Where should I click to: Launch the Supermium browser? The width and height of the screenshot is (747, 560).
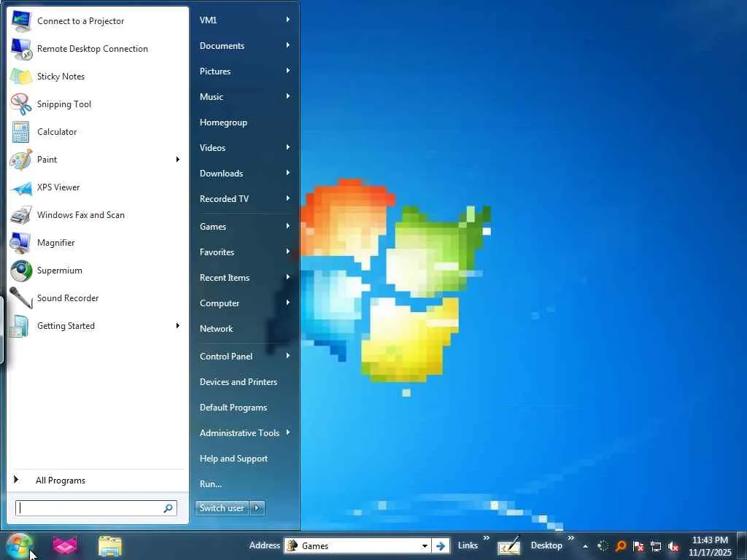pos(98,270)
